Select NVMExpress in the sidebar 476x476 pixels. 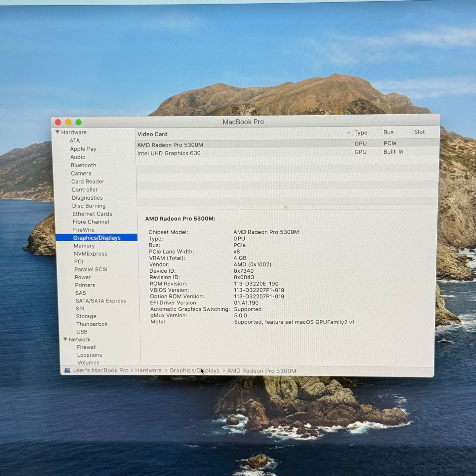coord(90,254)
